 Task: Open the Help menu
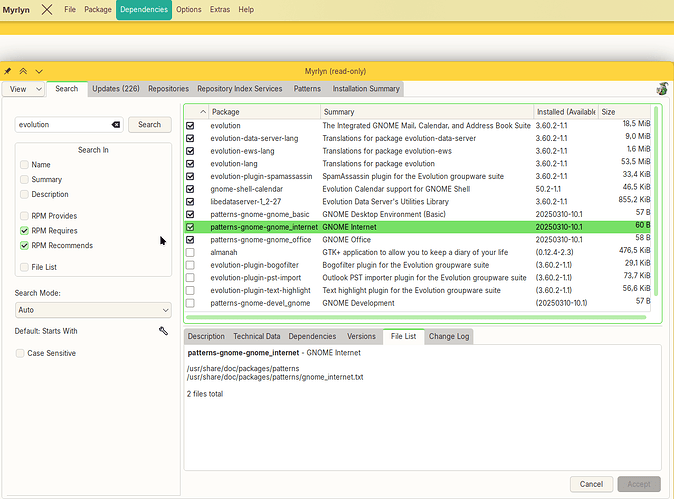pos(246,9)
